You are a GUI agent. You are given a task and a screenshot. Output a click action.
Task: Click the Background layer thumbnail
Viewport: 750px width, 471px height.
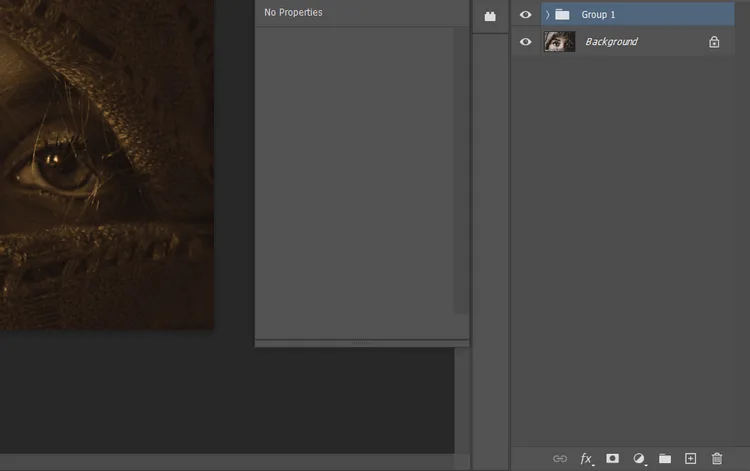click(559, 42)
